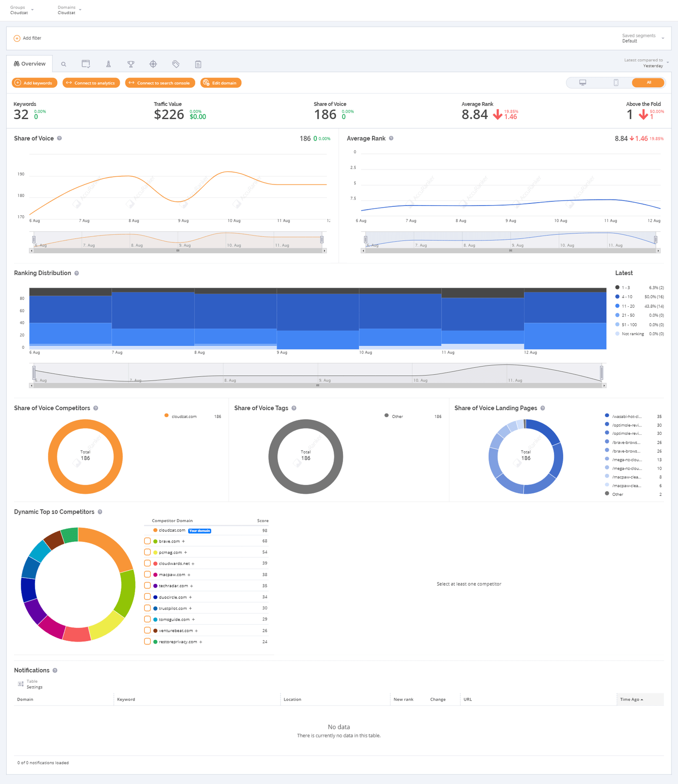Open the tags tab icon
This screenshot has width=678, height=784.
point(176,64)
